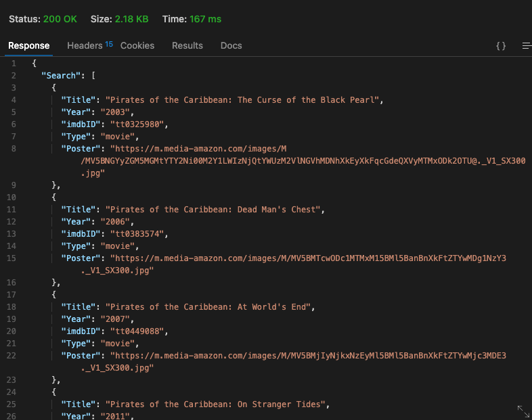Click the Headers count badge 15
Screen dimensions: 532x420
tap(109, 44)
